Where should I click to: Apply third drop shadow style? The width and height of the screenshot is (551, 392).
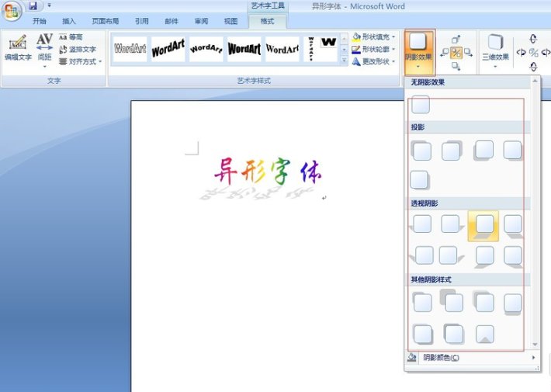tap(483, 151)
